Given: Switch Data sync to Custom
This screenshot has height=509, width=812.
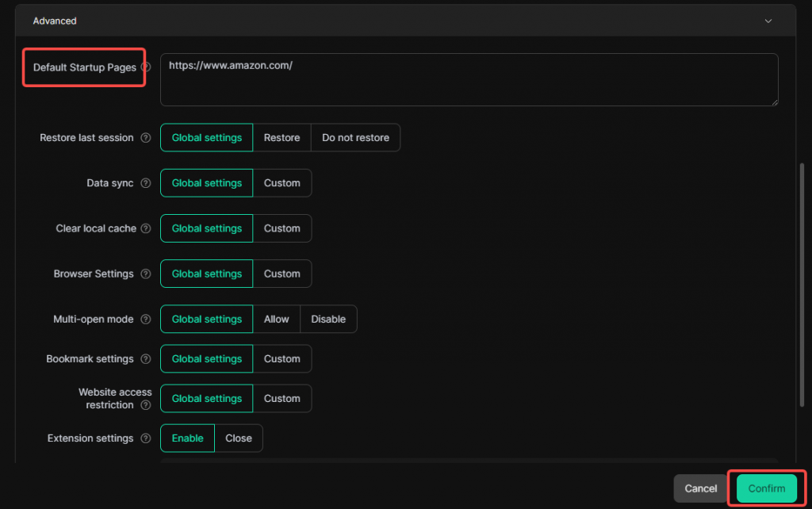Looking at the screenshot, I should click(x=282, y=183).
